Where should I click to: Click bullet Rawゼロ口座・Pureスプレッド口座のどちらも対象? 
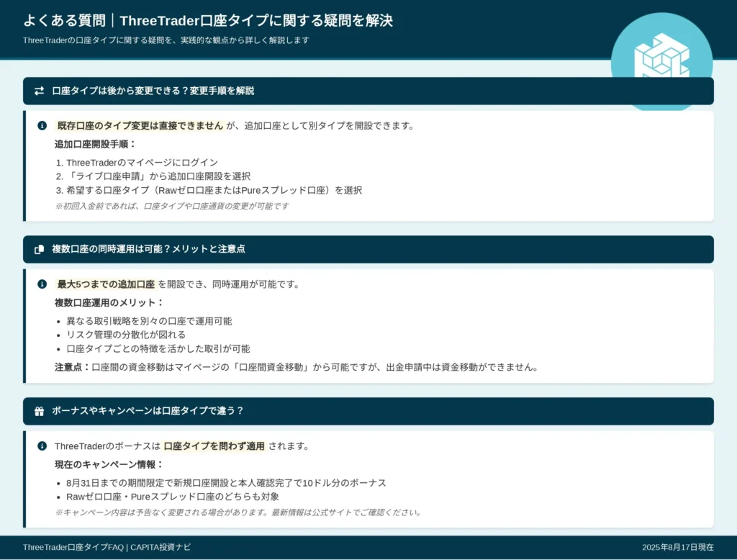173,497
